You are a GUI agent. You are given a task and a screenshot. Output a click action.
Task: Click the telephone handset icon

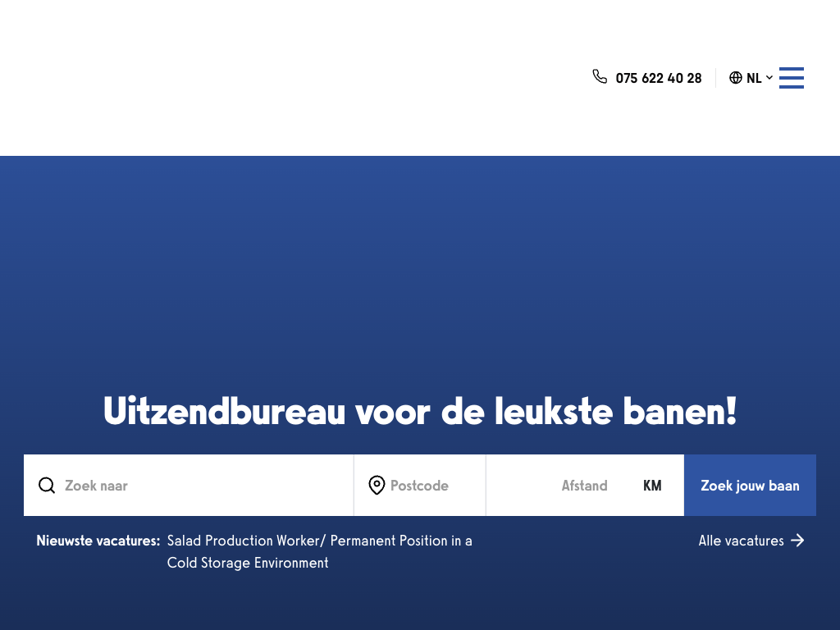pos(600,77)
